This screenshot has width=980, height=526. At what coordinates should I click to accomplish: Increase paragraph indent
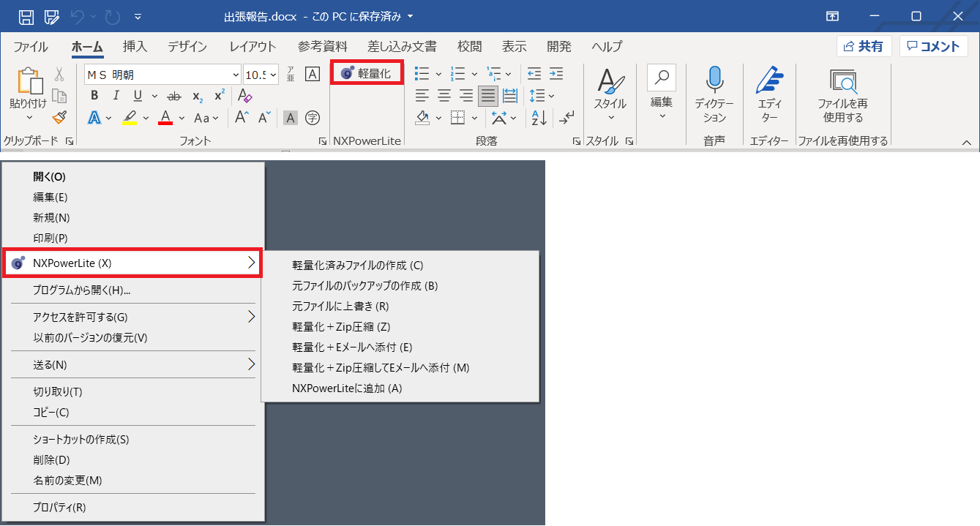pyautogui.click(x=556, y=74)
